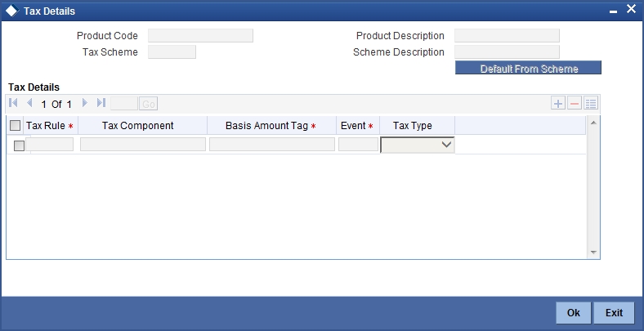Image resolution: width=644 pixels, height=331 pixels.
Task: Confirm with the Ok button
Action: [x=574, y=313]
